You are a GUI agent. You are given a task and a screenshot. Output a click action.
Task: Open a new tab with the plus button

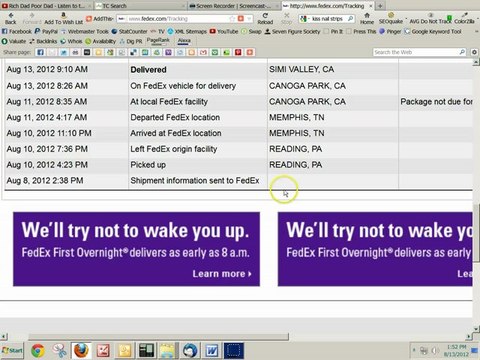380,6
